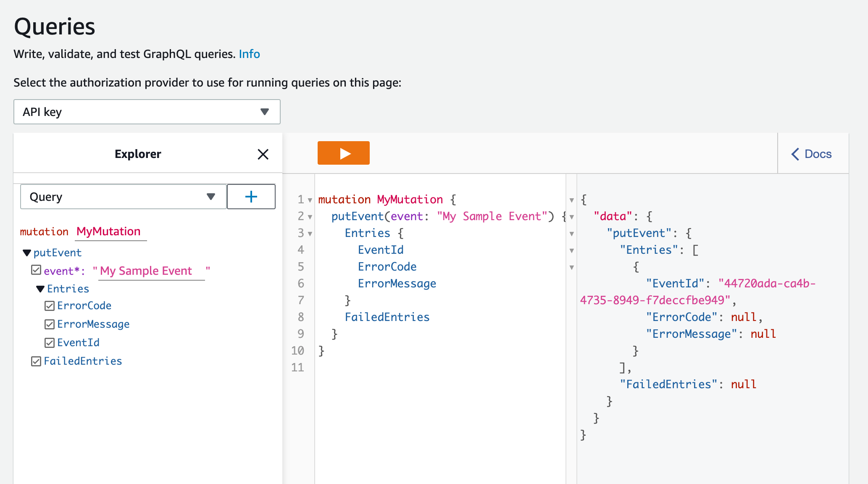Fold the "putEvent" object in results
The image size is (868, 484).
(x=571, y=234)
